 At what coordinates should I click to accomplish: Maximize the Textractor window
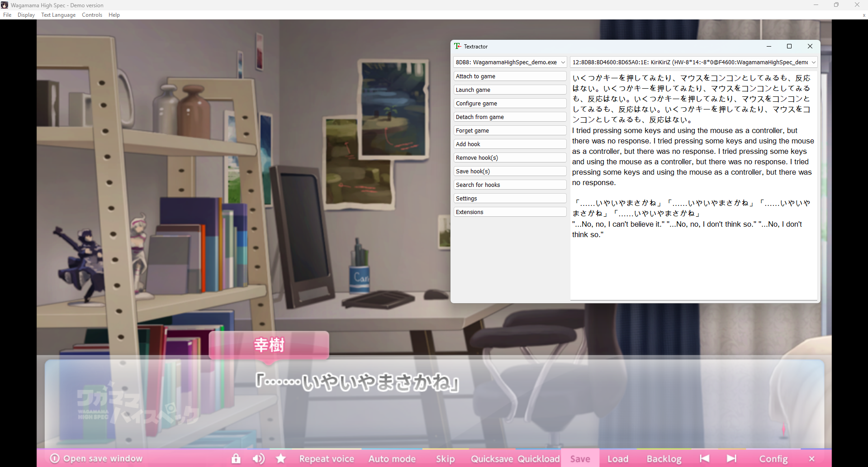point(789,46)
